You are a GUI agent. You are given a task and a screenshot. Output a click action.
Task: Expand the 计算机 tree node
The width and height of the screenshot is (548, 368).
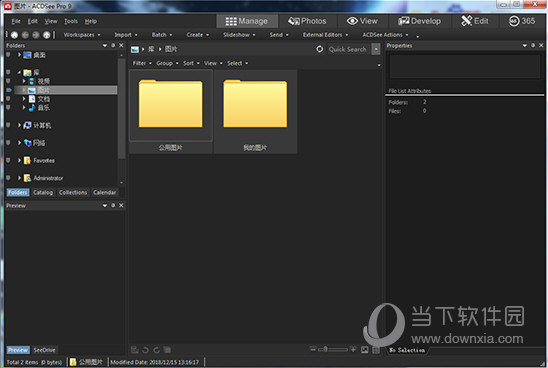click(20, 125)
